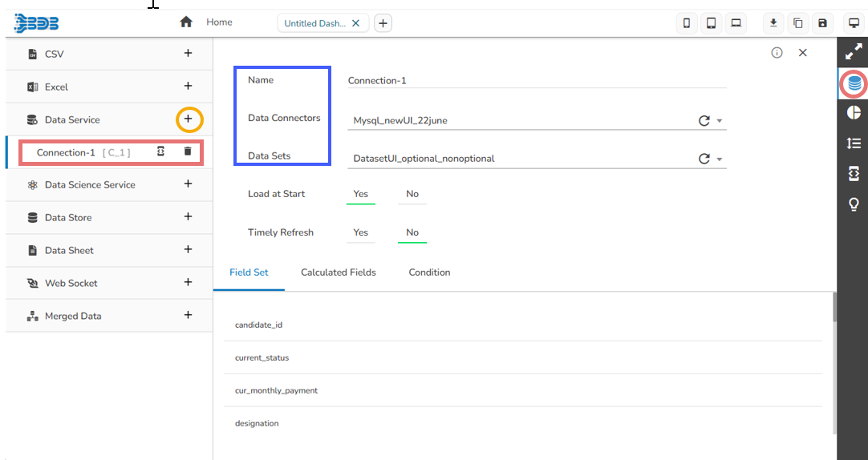
Task: Click the data connections database icon
Action: tap(854, 83)
